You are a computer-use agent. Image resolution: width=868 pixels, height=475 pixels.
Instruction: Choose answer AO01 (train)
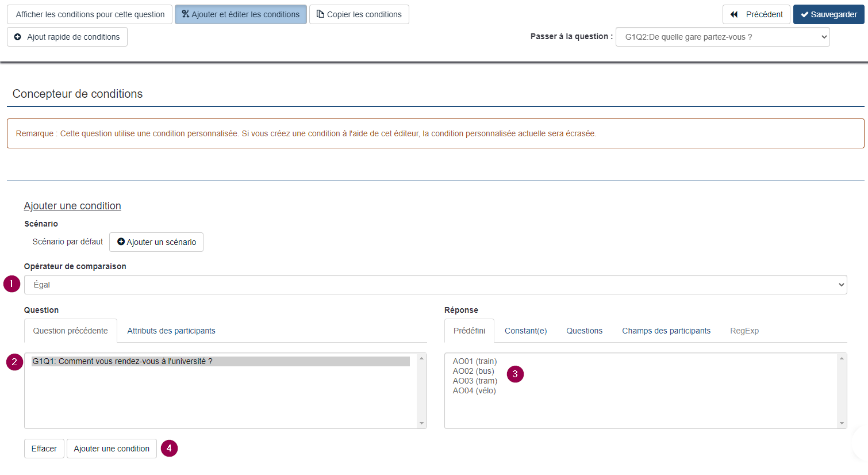pyautogui.click(x=474, y=361)
